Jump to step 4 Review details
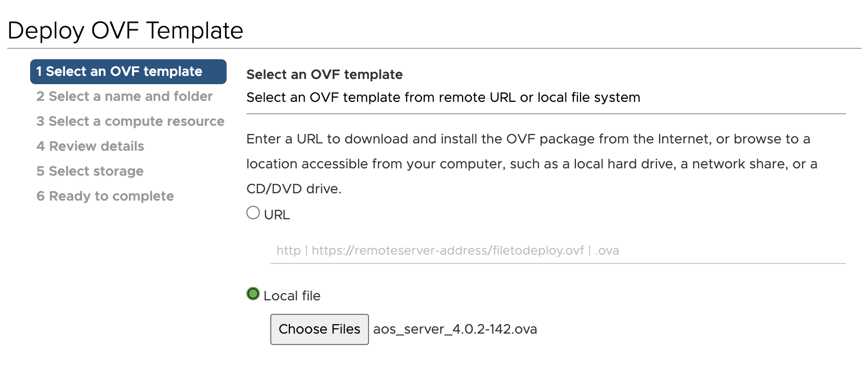The height and width of the screenshot is (371, 868). click(89, 146)
